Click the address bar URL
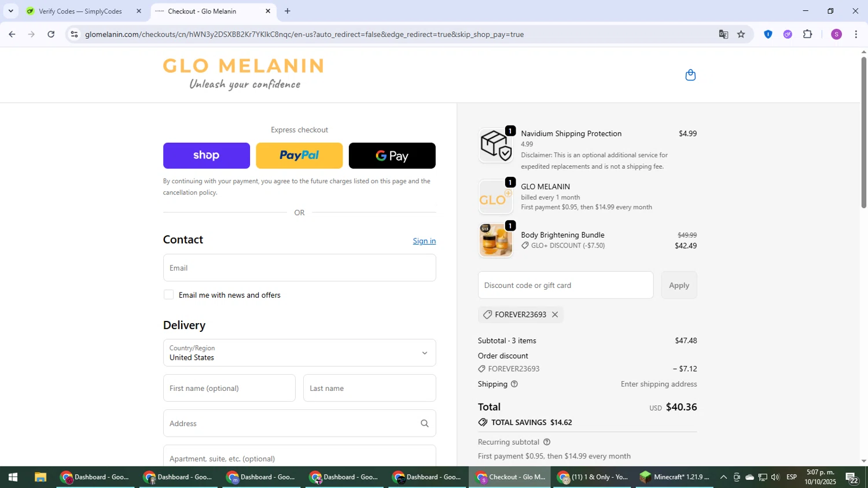This screenshot has width=868, height=488. [x=304, y=35]
